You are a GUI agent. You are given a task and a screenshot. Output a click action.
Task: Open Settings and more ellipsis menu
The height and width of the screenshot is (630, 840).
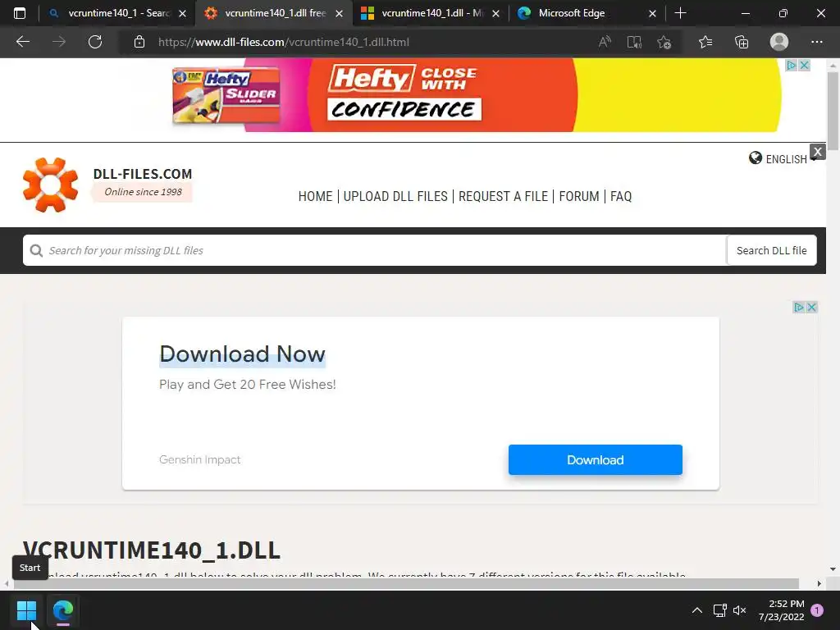[x=816, y=42]
